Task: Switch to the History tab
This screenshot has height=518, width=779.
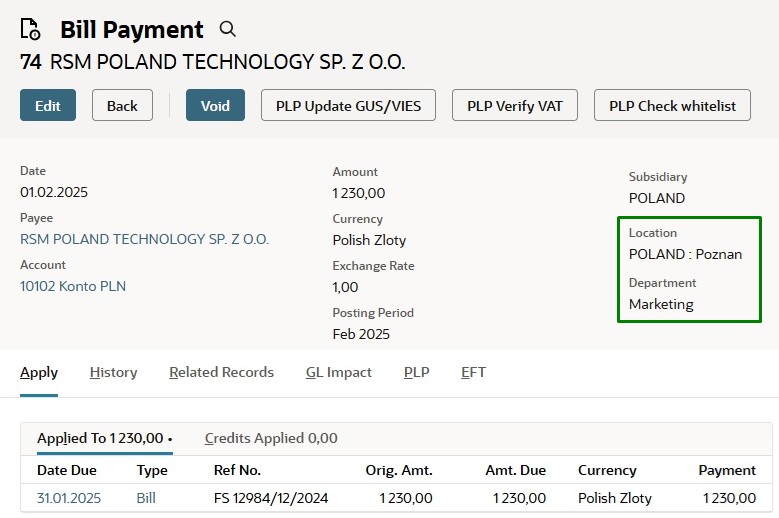Action: pos(113,372)
